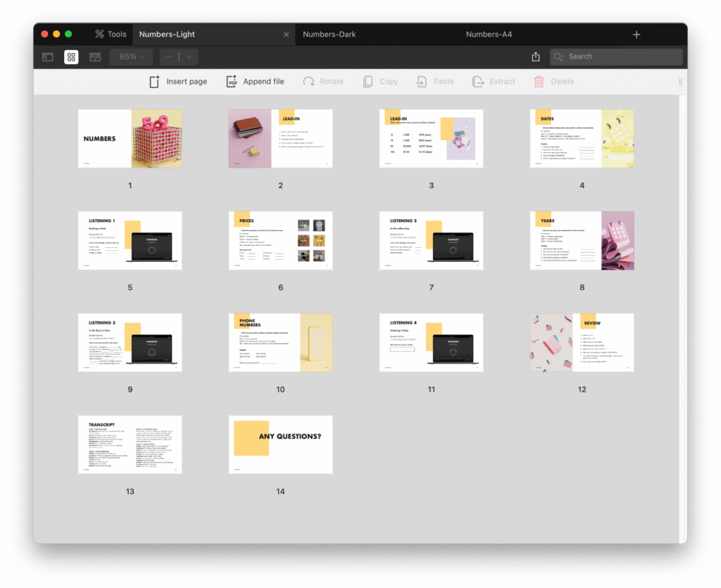Close the Numbers-Light tab
Viewport: 721px width, 588px height.
(286, 35)
